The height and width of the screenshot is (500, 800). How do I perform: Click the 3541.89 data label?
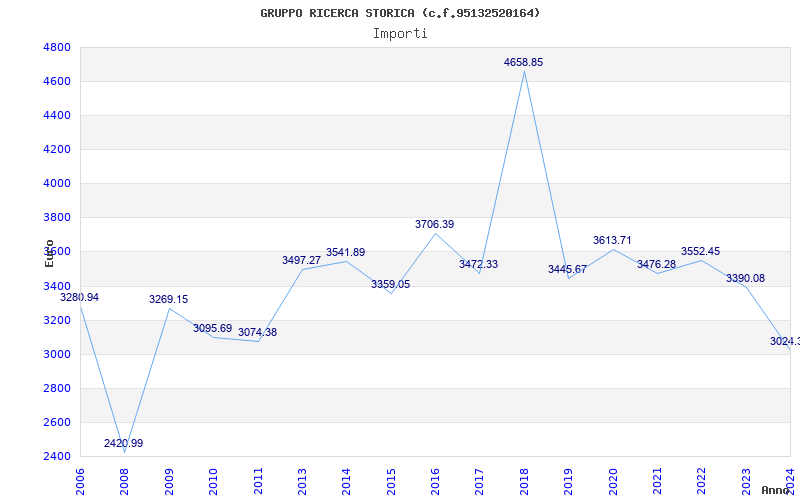346,252
